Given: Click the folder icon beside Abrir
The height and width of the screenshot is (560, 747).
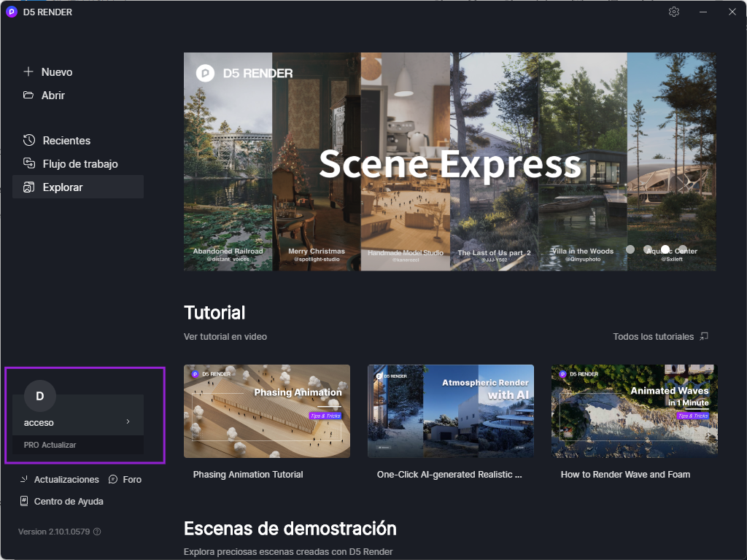Looking at the screenshot, I should click(28, 95).
